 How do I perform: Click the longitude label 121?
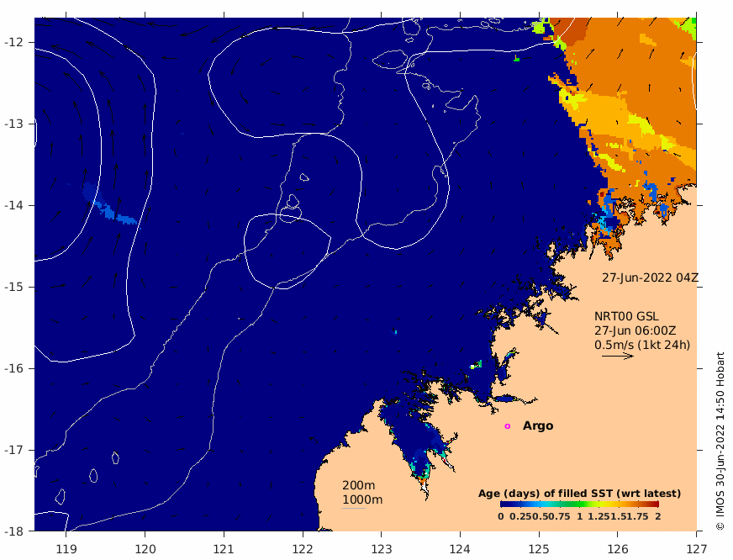pyautogui.click(x=224, y=549)
